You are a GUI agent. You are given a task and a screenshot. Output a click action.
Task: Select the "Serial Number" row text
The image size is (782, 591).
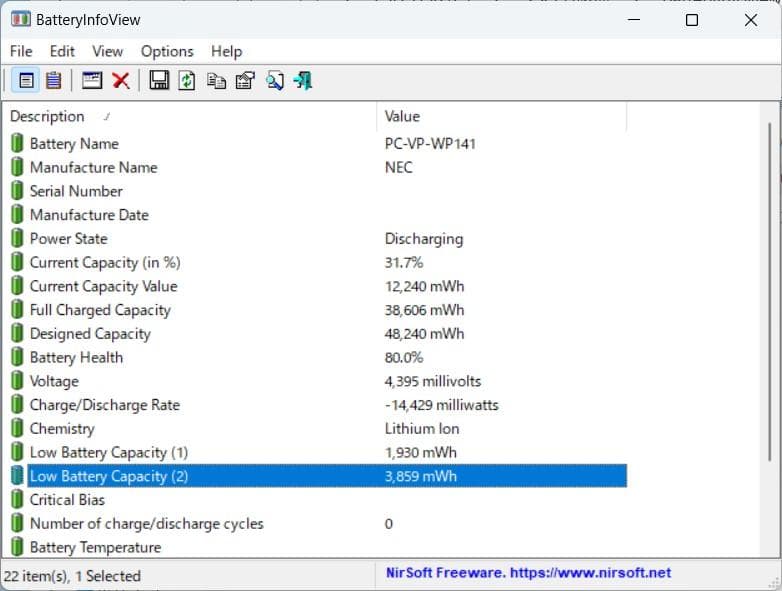pyautogui.click(x=76, y=192)
